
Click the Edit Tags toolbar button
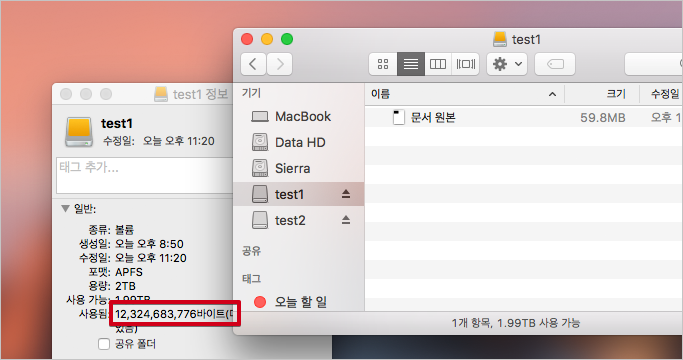(x=555, y=65)
